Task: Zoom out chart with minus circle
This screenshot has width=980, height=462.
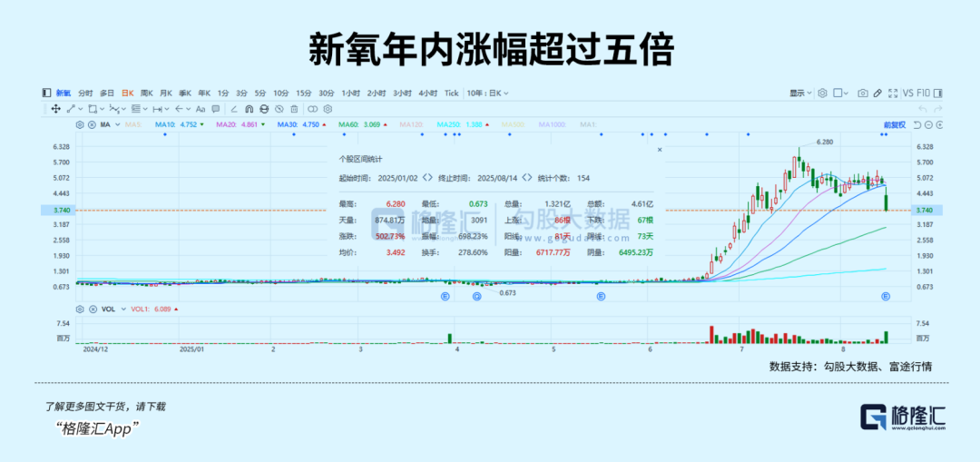Action: click(x=929, y=124)
